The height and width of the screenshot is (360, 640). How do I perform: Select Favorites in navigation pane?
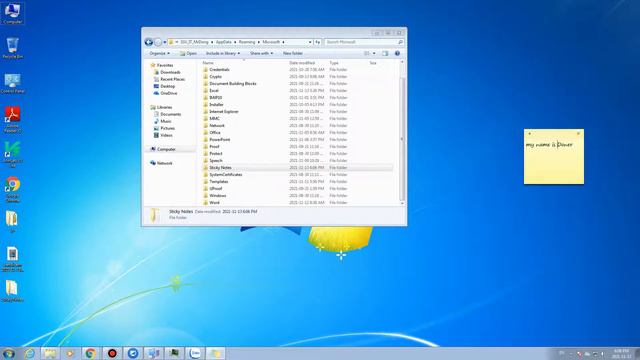pos(162,65)
